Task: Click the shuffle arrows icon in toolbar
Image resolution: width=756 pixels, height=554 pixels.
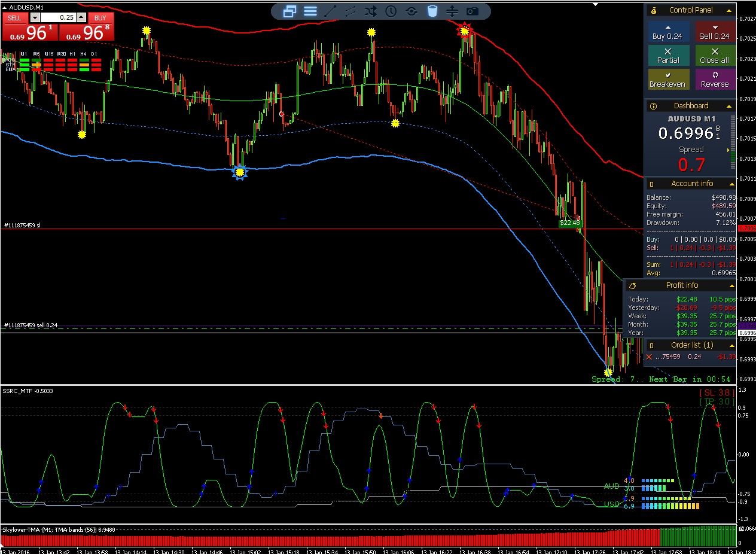Action: tap(371, 11)
